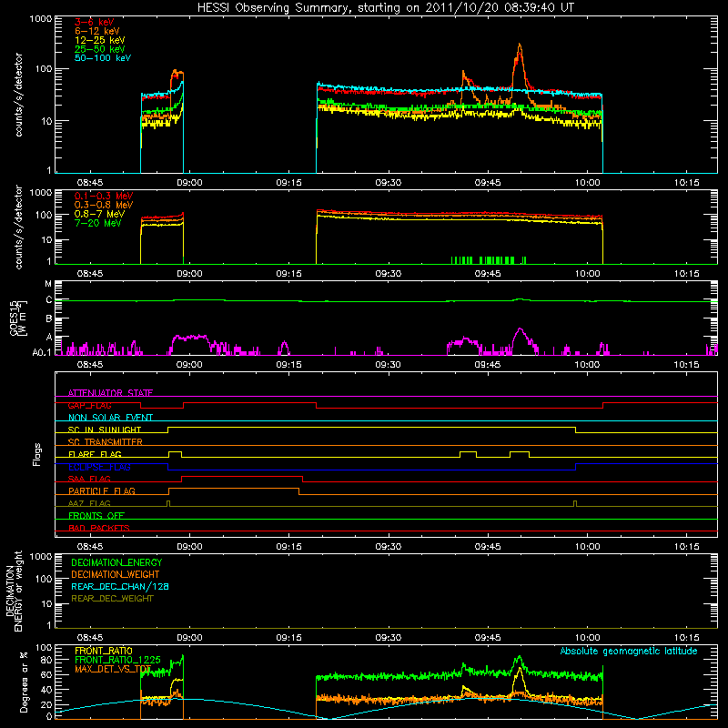Click the 80 tick label on Degrees axis
Image resolution: width=728 pixels, height=728 pixels.
point(46,660)
